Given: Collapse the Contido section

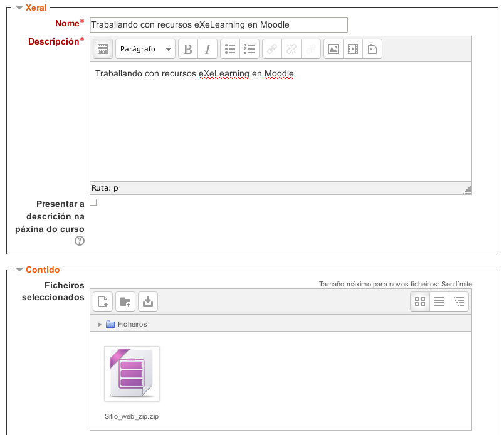Looking at the screenshot, I should [19, 270].
